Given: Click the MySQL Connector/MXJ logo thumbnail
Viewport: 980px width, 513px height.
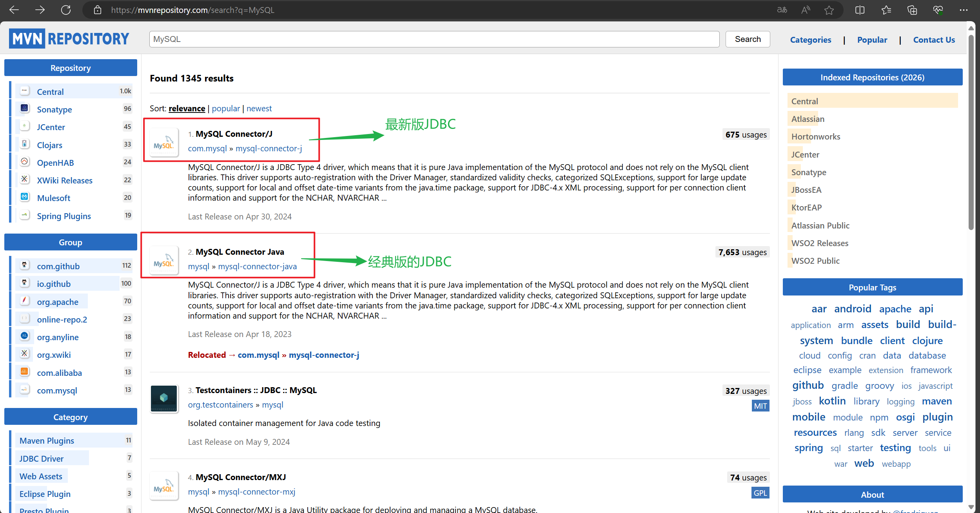Looking at the screenshot, I should 164,486.
